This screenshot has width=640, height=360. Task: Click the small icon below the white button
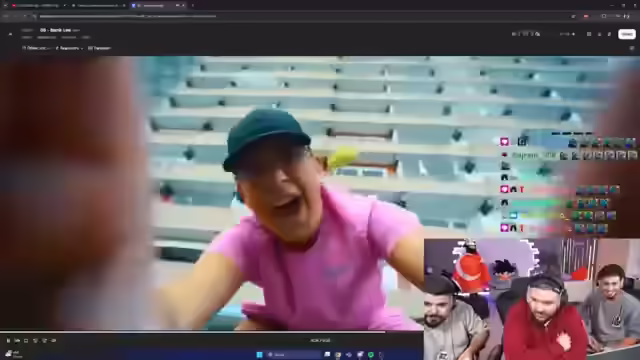pyautogui.click(x=632, y=48)
